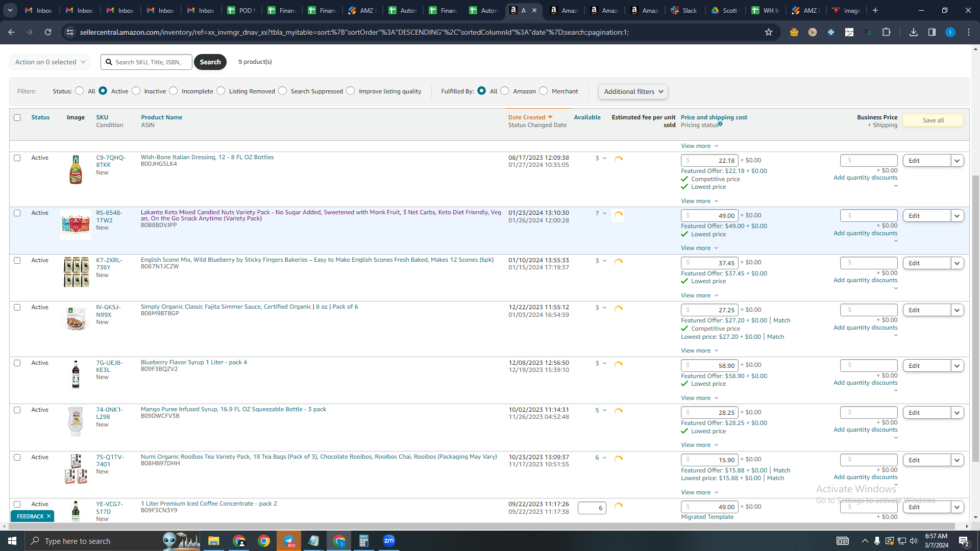The width and height of the screenshot is (980, 551).
Task: Toggle the Chrome side panel
Action: (932, 32)
